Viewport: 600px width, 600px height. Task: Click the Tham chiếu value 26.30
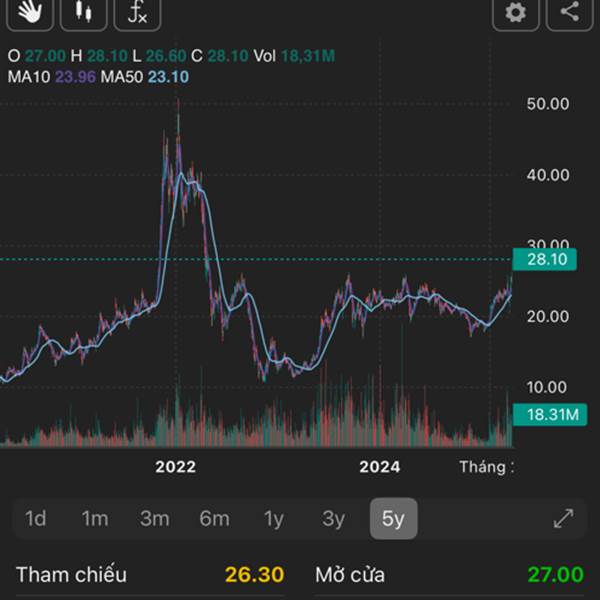click(254, 574)
